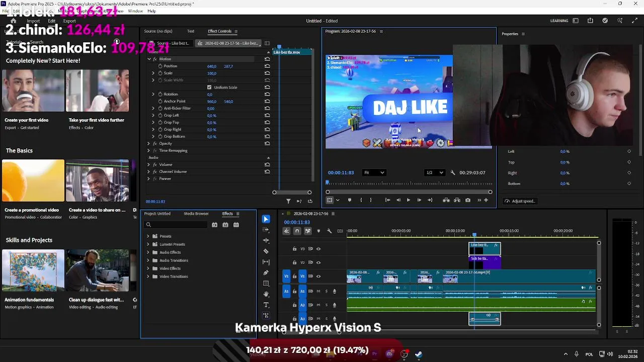
Task: Reset the Position parameter
Action: [267, 66]
